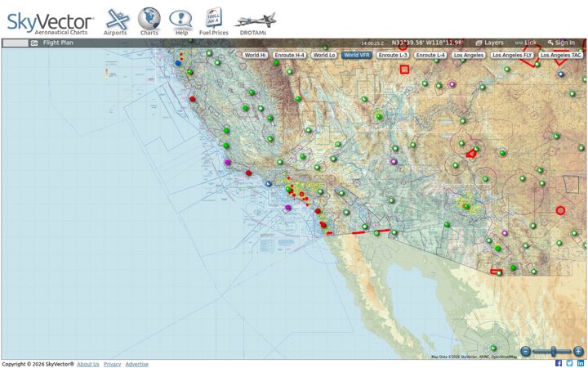Switch to the World Hi chart

(255, 56)
